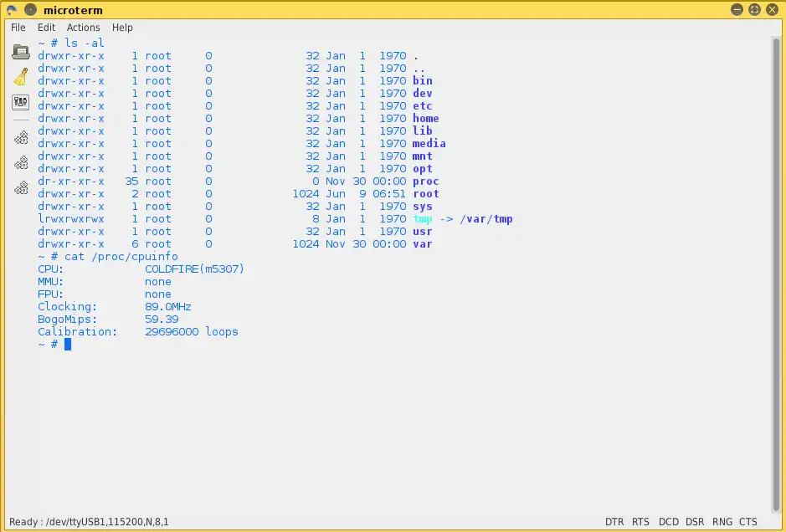Click the 'Clocking:' label
This screenshot has height=532, width=786.
pyautogui.click(x=67, y=307)
